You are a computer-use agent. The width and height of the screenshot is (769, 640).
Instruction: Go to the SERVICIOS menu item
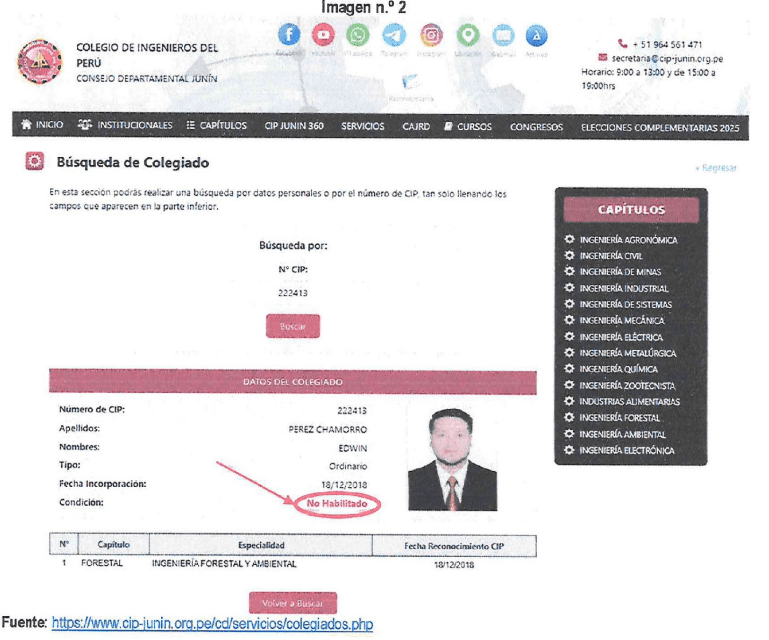362,126
